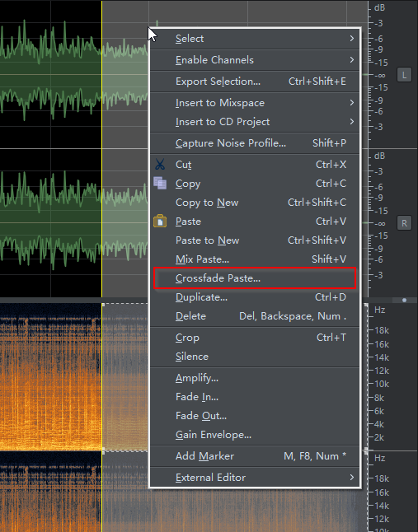418x532 pixels.
Task: Choose Paste to New
Action: point(255,240)
